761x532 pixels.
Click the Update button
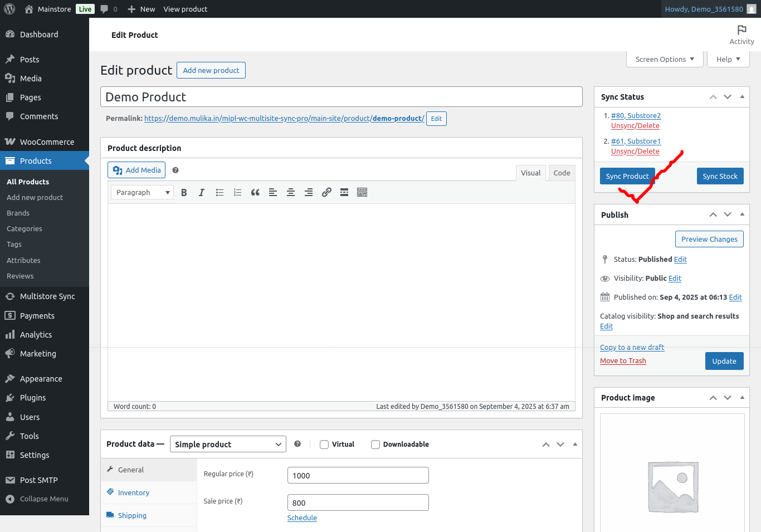(724, 361)
